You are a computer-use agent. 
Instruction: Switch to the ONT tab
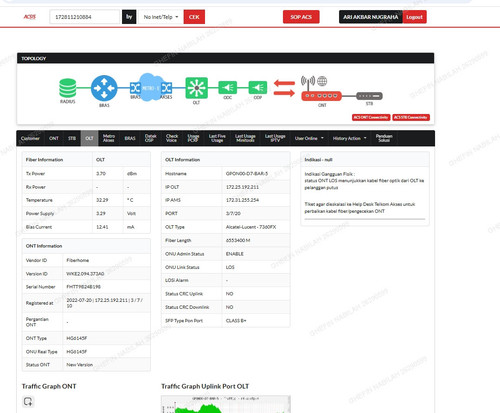[54, 138]
